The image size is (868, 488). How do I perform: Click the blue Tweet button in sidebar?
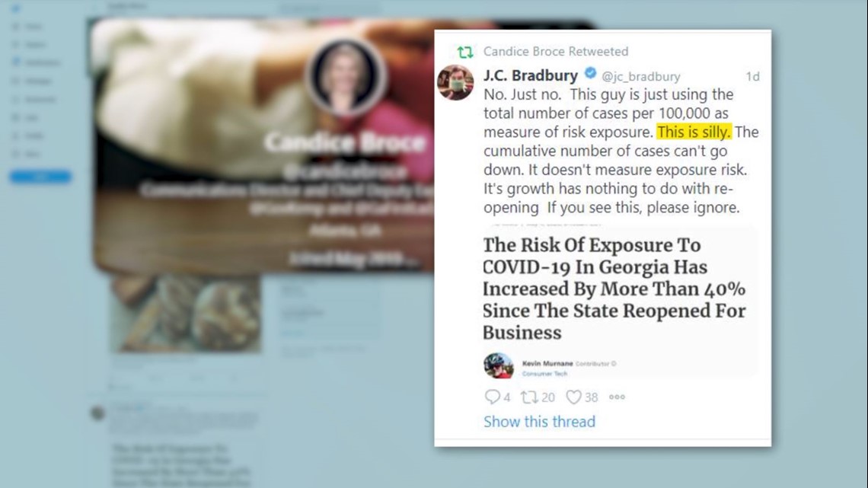[x=40, y=177]
